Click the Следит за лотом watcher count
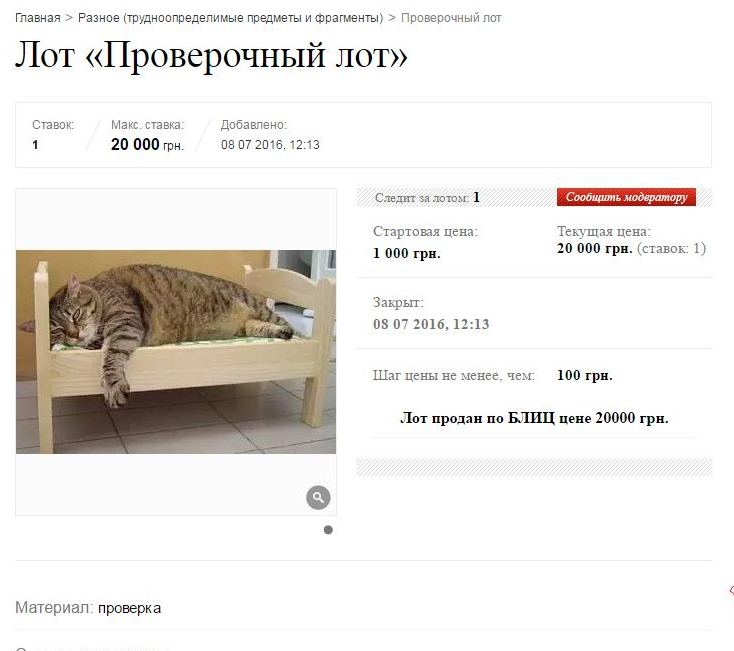Viewport: 734px width, 651px height. coord(476,197)
